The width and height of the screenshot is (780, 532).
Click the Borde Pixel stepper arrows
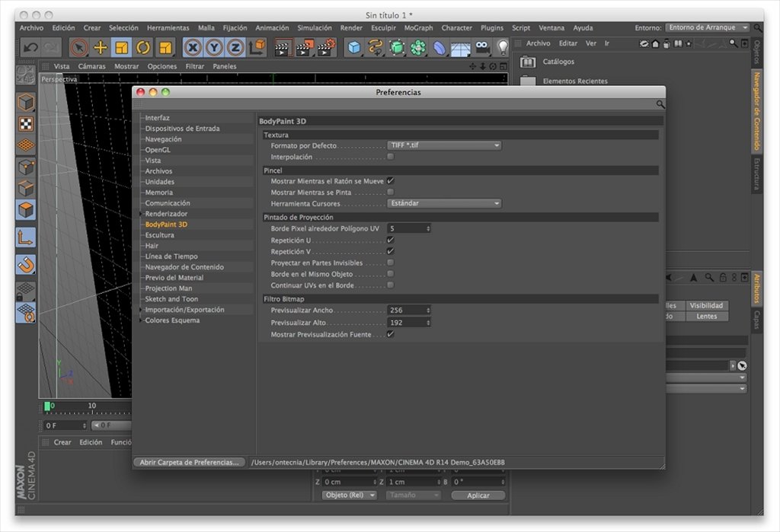click(x=428, y=229)
